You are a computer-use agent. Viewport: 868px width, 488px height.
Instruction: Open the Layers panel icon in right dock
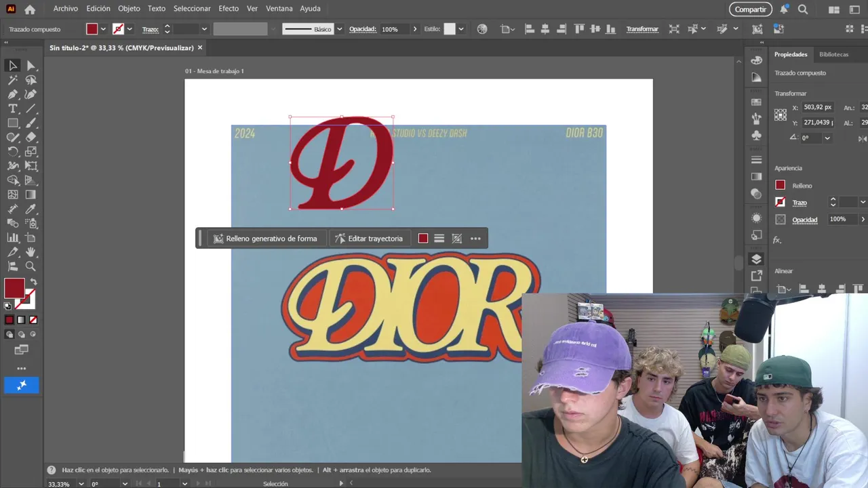pyautogui.click(x=757, y=259)
